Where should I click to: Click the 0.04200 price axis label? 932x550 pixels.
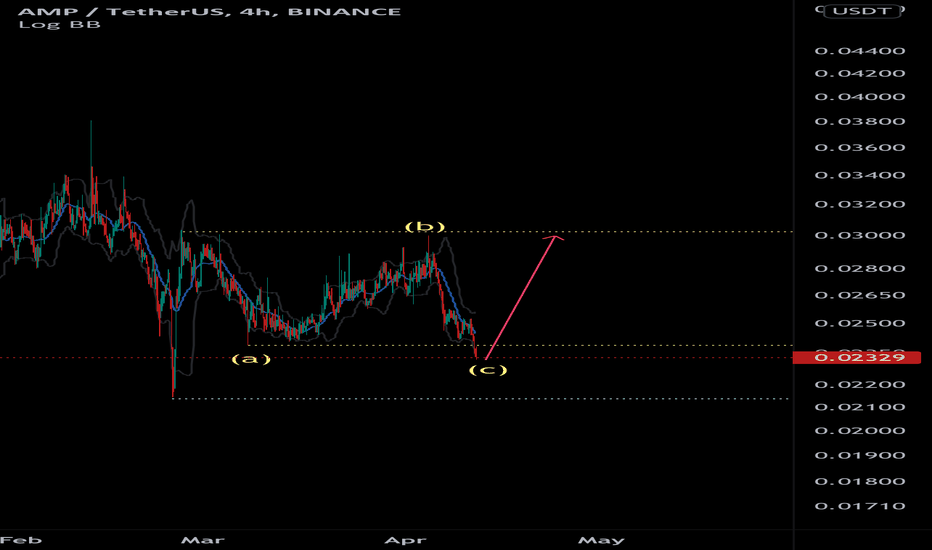860,74
